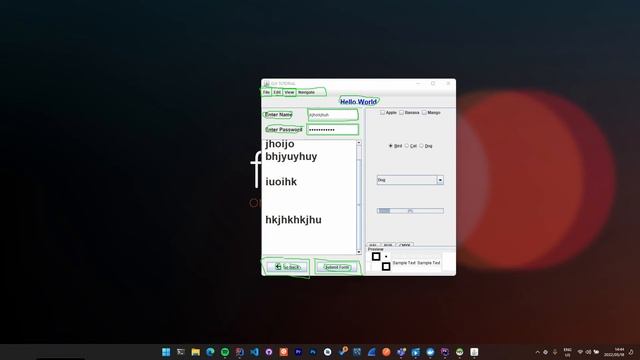Open the Navigate menu
Screen dimensions: 640x360
pyautogui.click(x=307, y=93)
